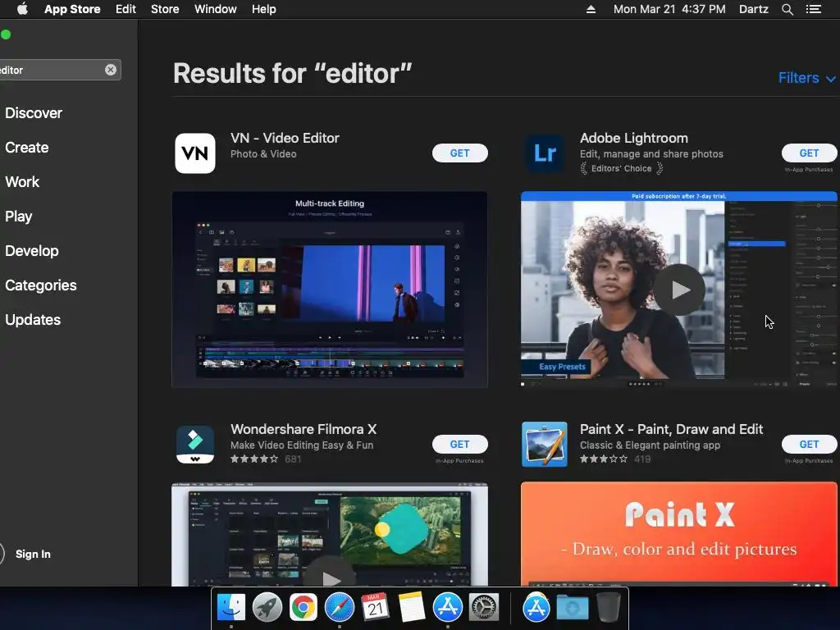Open the Dartz user menu
This screenshot has height=630, width=840.
(754, 9)
